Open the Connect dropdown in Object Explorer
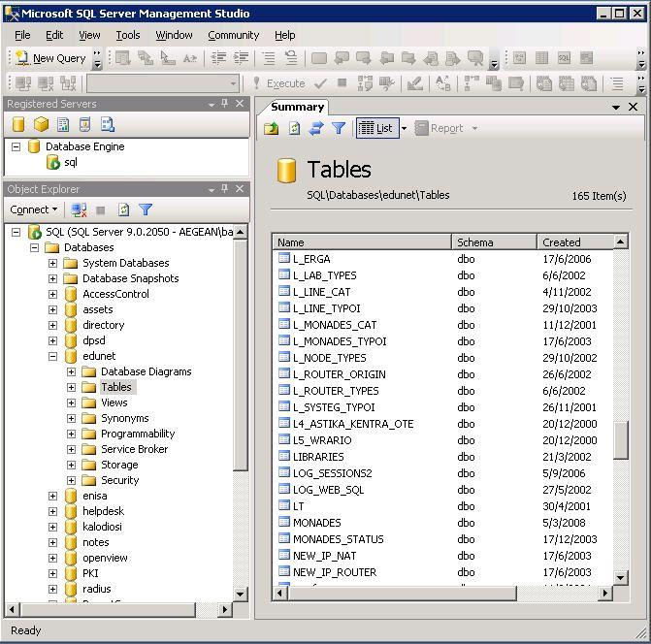Image resolution: width=651 pixels, height=644 pixels. tap(34, 209)
